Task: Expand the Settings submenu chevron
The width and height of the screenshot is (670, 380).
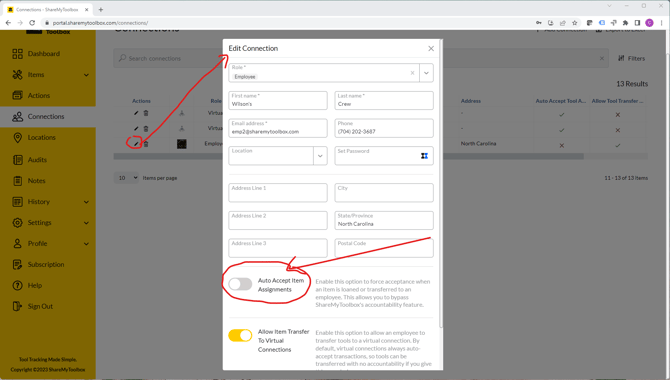Action: click(86, 223)
